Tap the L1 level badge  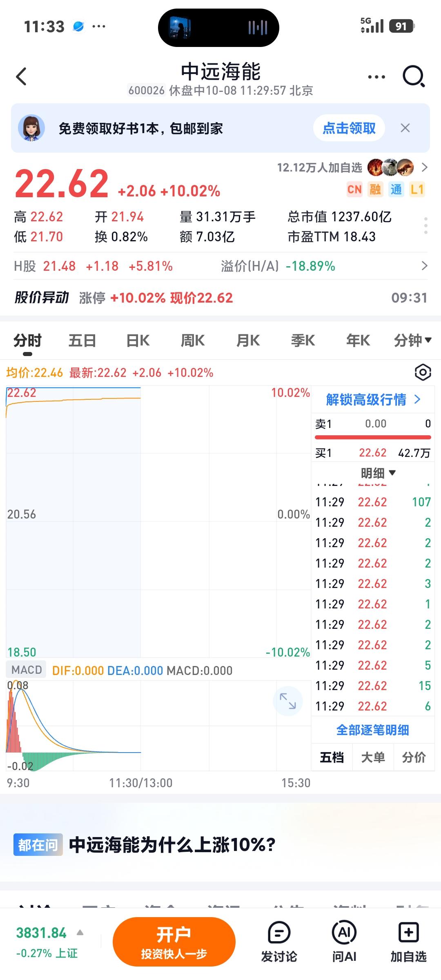[417, 189]
